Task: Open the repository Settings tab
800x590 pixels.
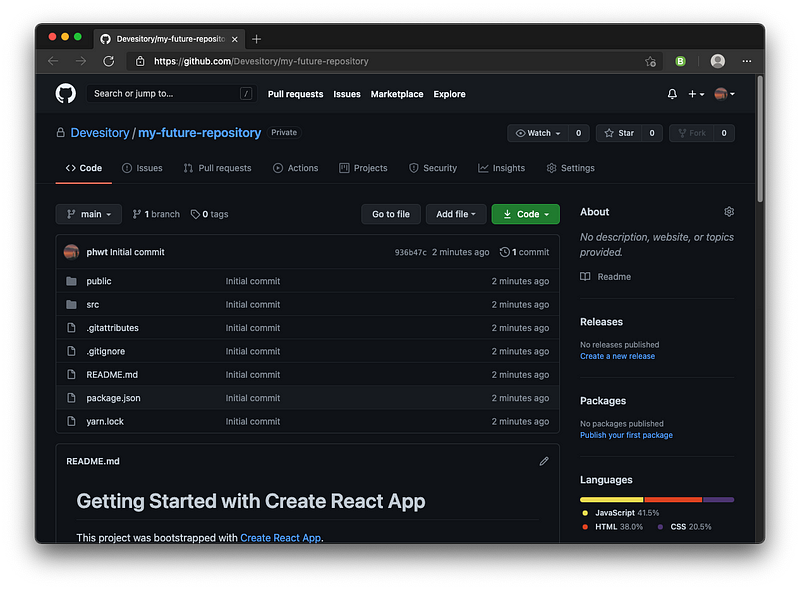Action: coord(570,168)
